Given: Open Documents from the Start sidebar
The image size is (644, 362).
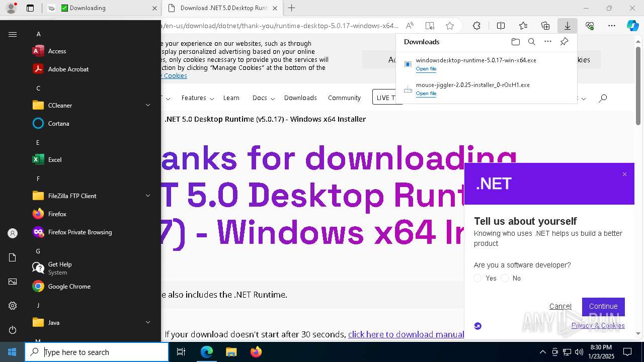Looking at the screenshot, I should [13, 257].
